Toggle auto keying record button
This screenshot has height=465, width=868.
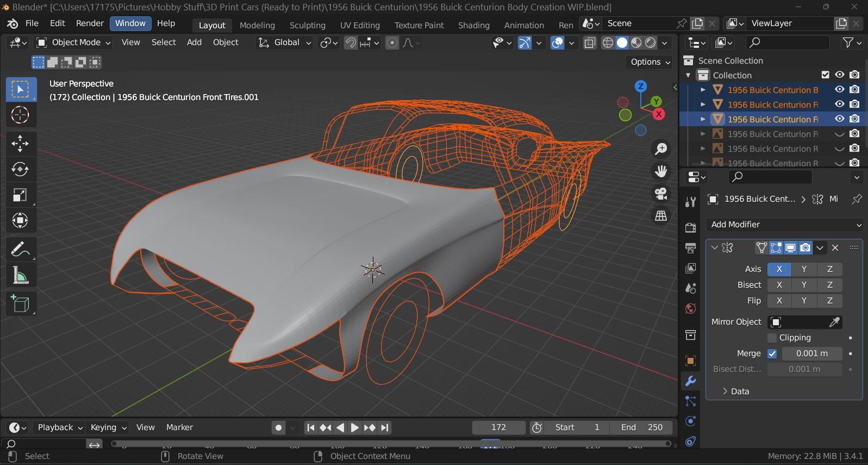(278, 427)
